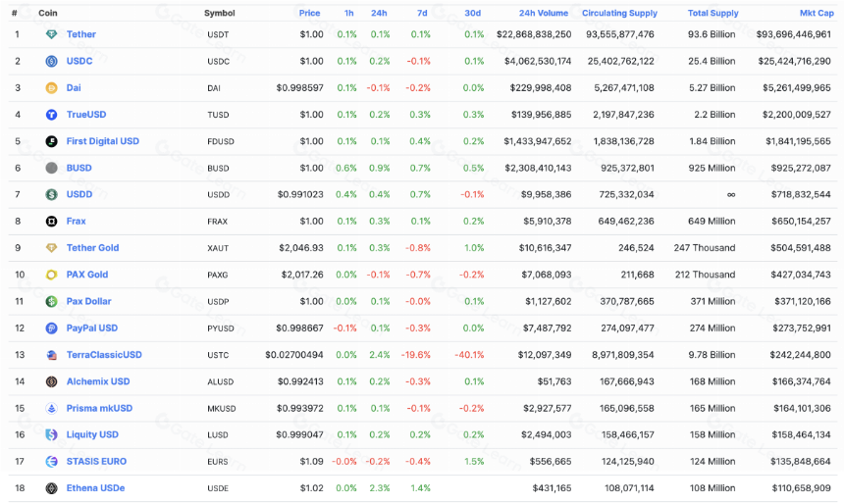Click the XAUT symbol cell
The image size is (844, 504).
coord(218,248)
